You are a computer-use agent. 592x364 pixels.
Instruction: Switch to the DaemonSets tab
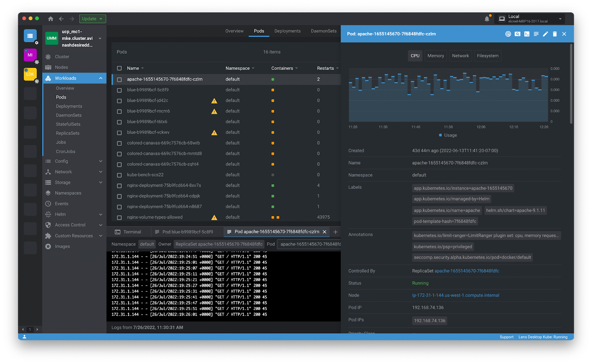click(x=324, y=31)
